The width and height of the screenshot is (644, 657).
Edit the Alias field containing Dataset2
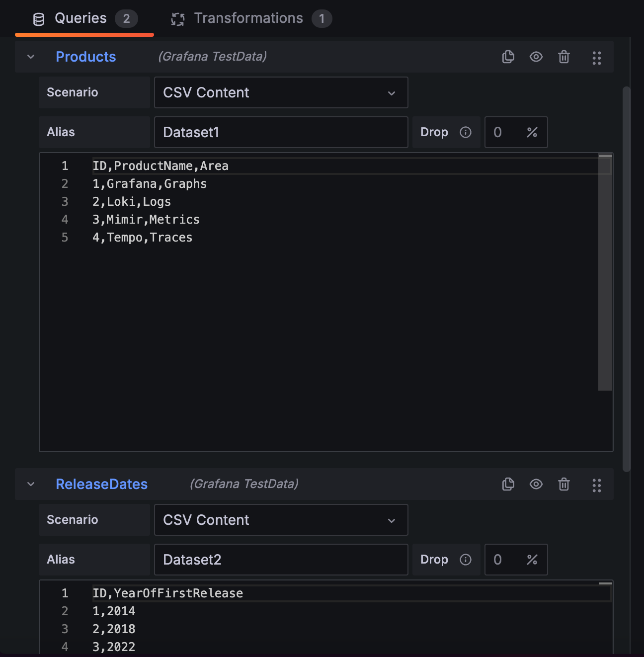(x=281, y=560)
